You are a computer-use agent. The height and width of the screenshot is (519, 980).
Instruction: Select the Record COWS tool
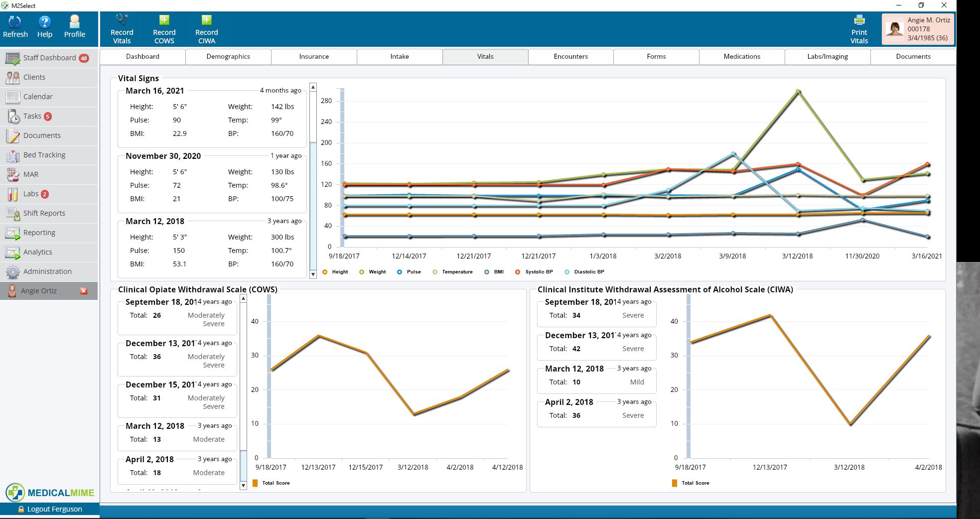coord(164,28)
